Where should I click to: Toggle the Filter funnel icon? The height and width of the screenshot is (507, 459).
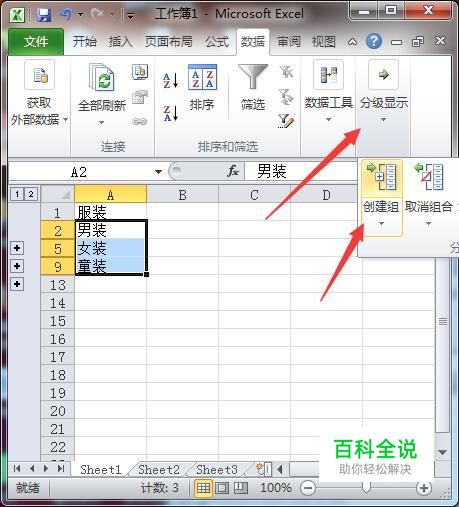[253, 77]
